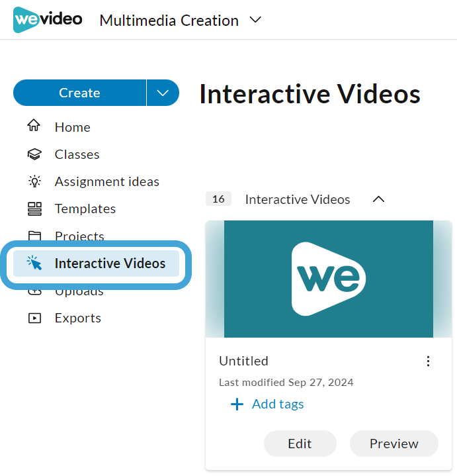Click the WeVideo logo

click(x=48, y=20)
